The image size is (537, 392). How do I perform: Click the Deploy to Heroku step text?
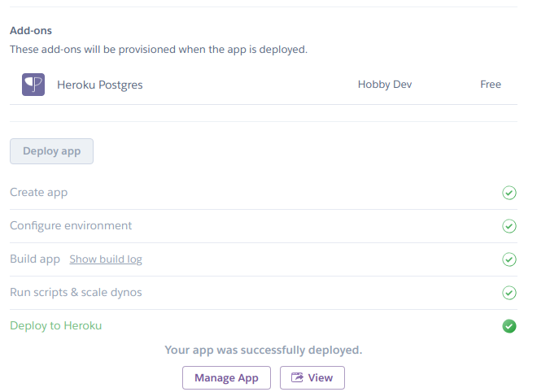coord(56,326)
